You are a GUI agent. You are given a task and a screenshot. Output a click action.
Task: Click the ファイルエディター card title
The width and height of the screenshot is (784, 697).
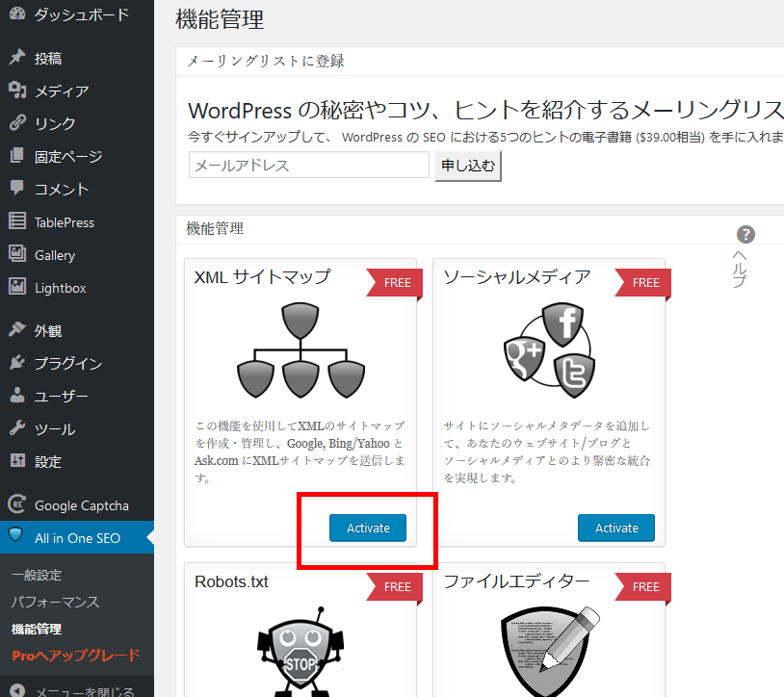516,581
